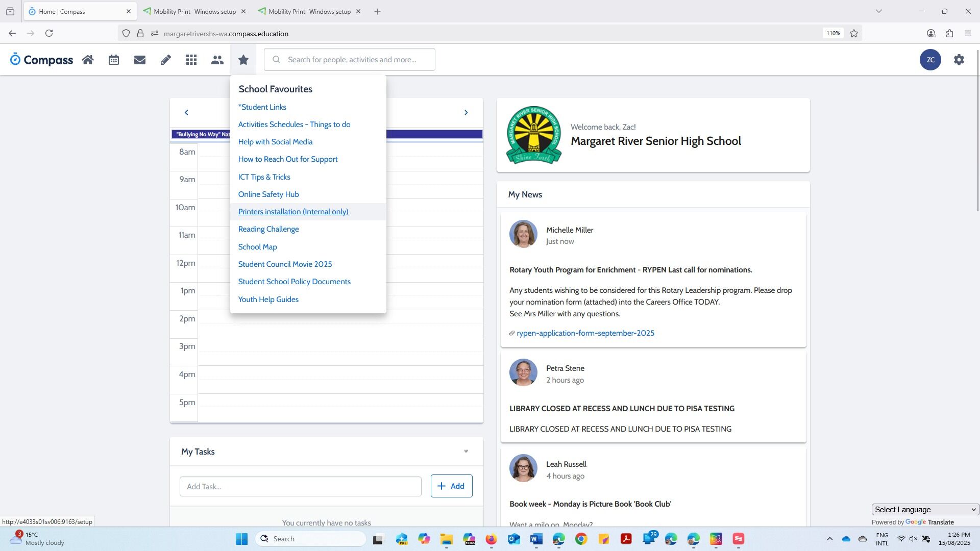The image size is (980, 551).
Task: Go to previous day with left chevron
Action: [186, 113]
